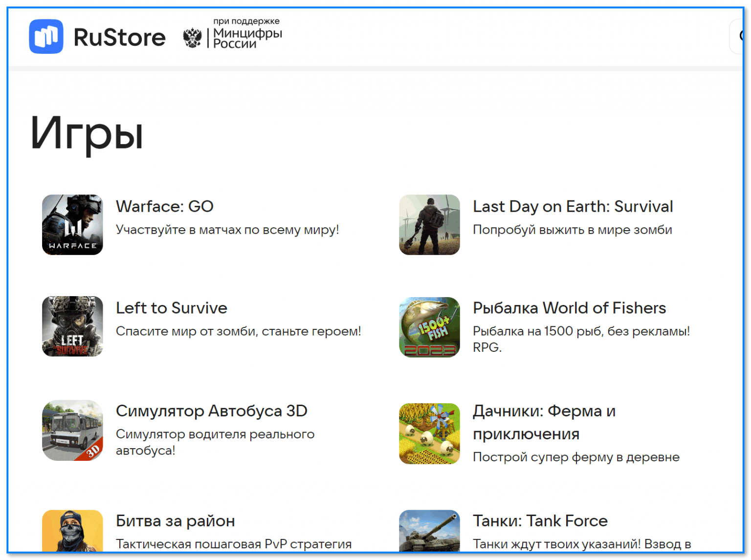Image resolution: width=751 pixels, height=560 pixels.
Task: Click the RuStore blue logo icon
Action: 46,37
